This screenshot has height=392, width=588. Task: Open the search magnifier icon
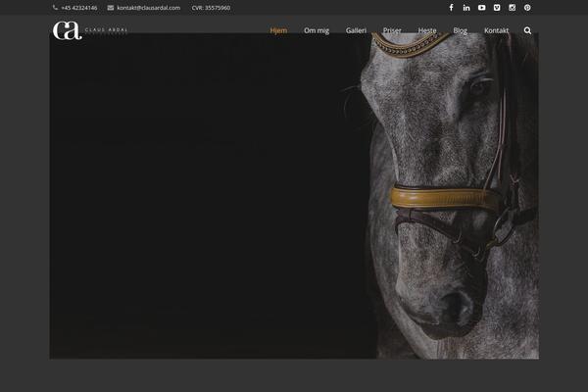527,30
